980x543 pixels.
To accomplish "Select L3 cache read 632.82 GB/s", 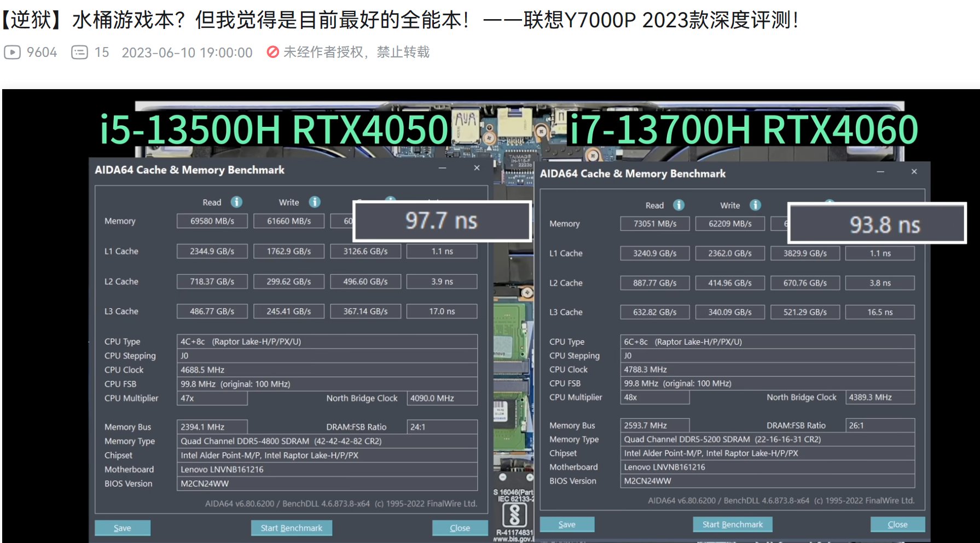I will coord(655,312).
